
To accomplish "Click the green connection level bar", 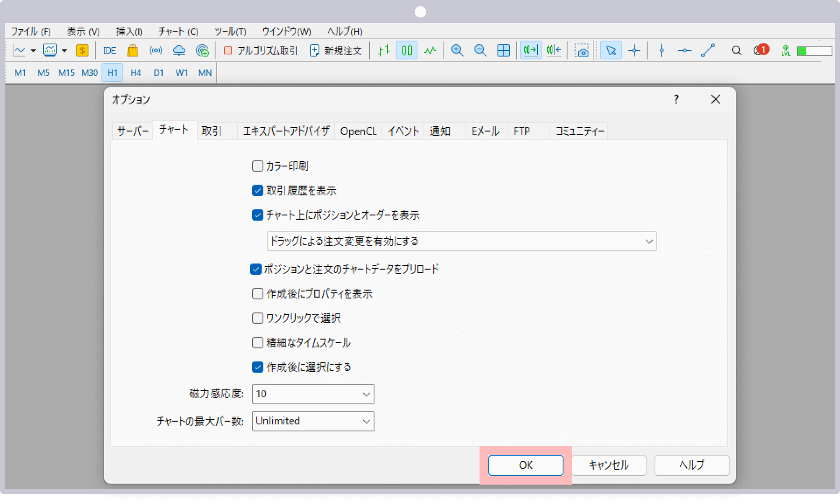I will point(814,51).
